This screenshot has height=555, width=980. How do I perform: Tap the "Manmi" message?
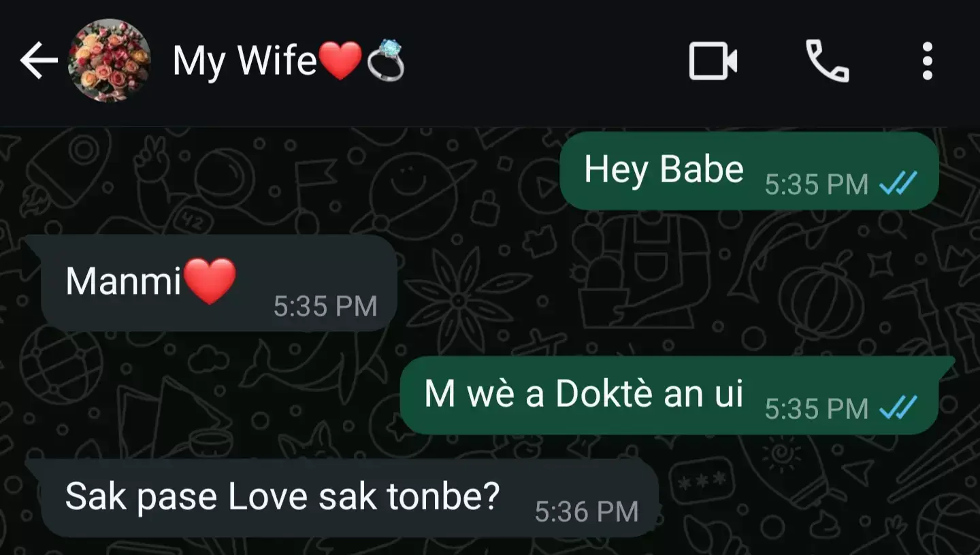(218, 283)
